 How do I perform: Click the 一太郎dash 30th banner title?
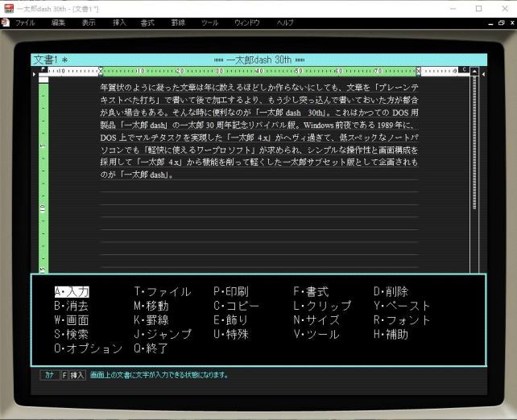coord(258,60)
